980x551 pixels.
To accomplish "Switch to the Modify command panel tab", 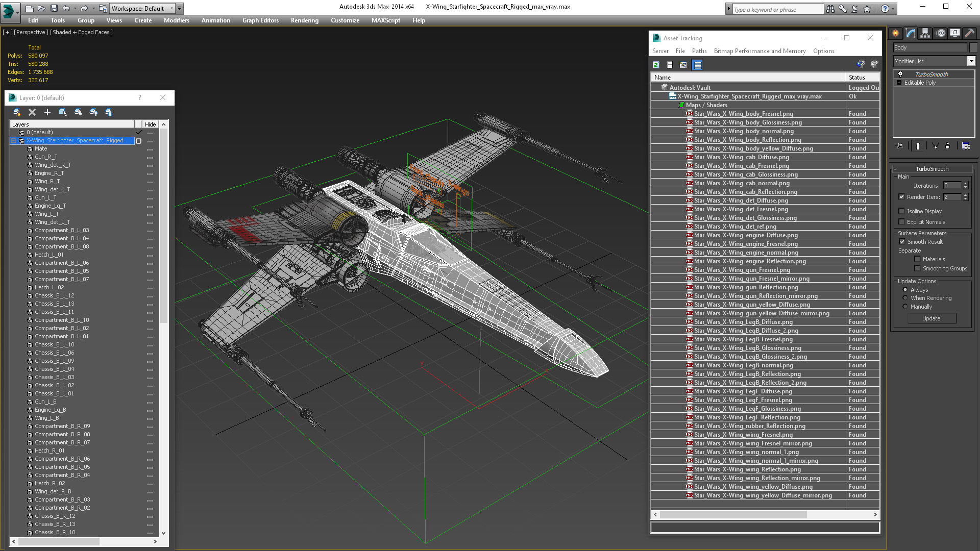I will pyautogui.click(x=911, y=33).
